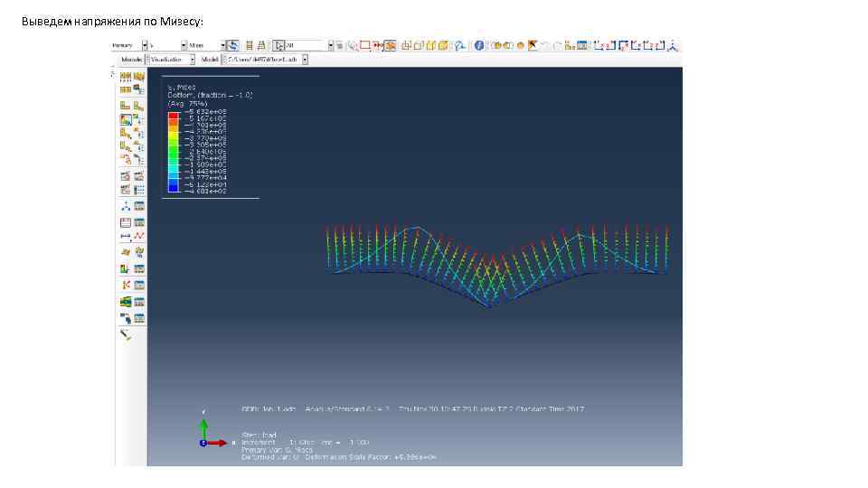Click the red top swatch in legend

click(x=174, y=115)
